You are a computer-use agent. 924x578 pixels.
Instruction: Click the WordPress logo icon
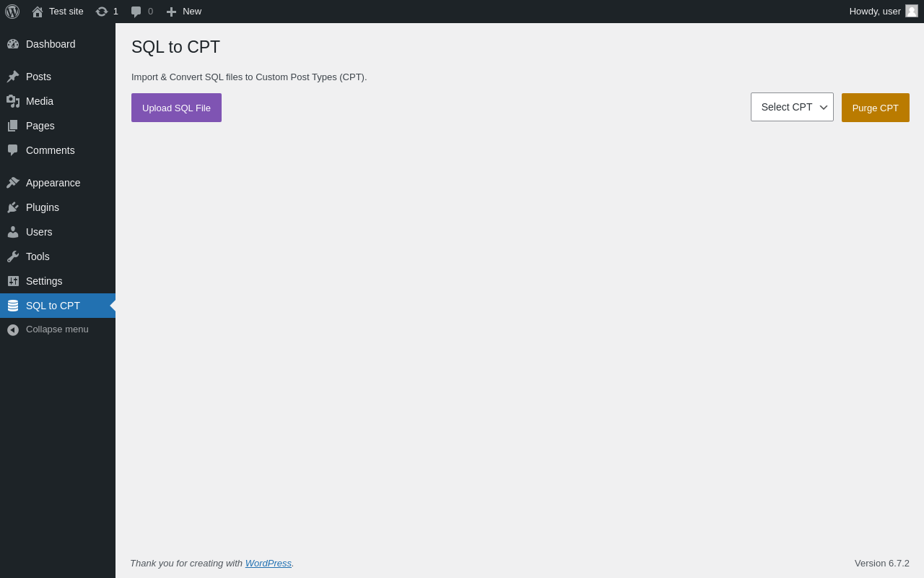coord(12,12)
